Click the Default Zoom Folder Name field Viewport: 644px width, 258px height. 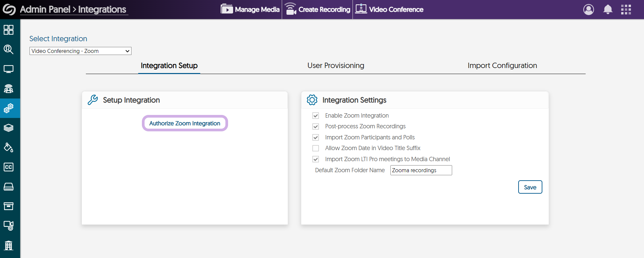[x=421, y=170]
